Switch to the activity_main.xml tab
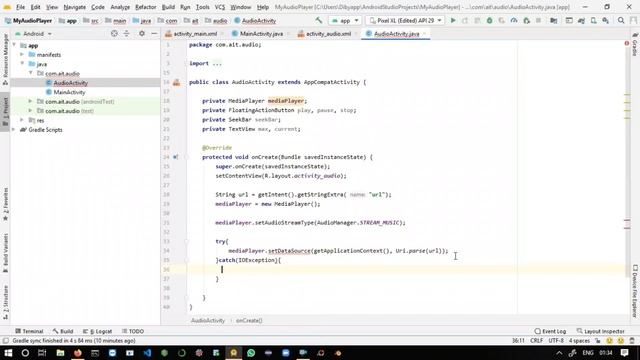Image resolution: width=640 pixels, height=360 pixels. (195, 34)
